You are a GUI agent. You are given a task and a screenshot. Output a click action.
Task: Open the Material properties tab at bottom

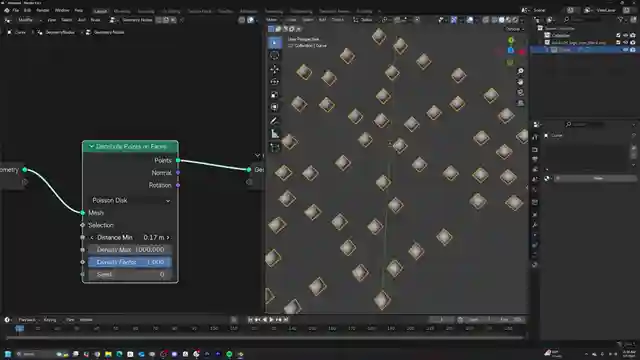coord(535,264)
